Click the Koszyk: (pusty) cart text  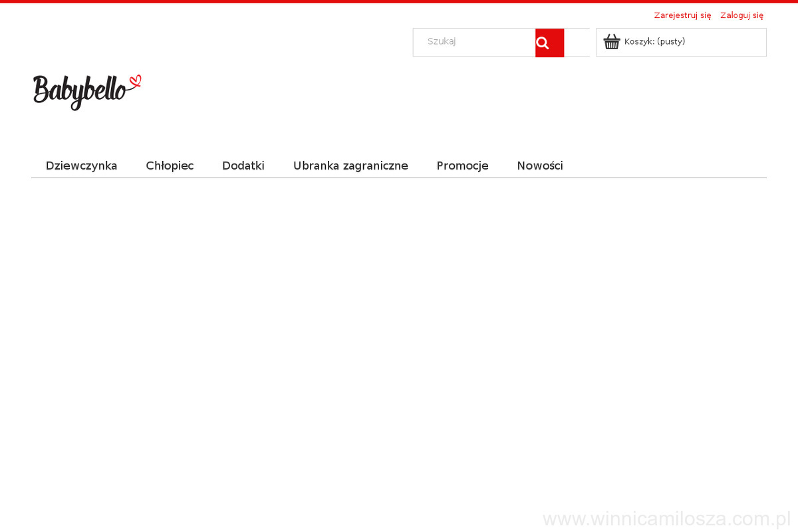tap(654, 42)
